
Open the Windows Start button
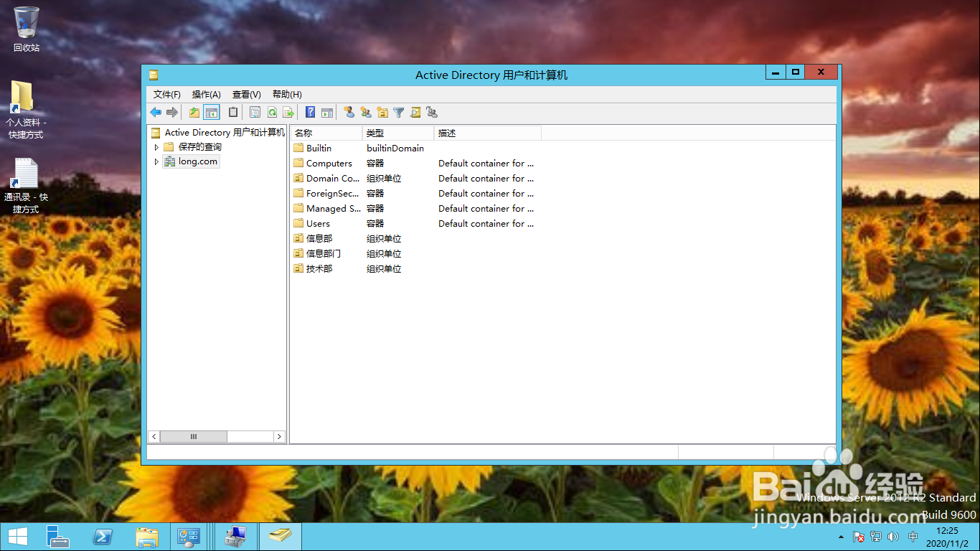tap(18, 537)
